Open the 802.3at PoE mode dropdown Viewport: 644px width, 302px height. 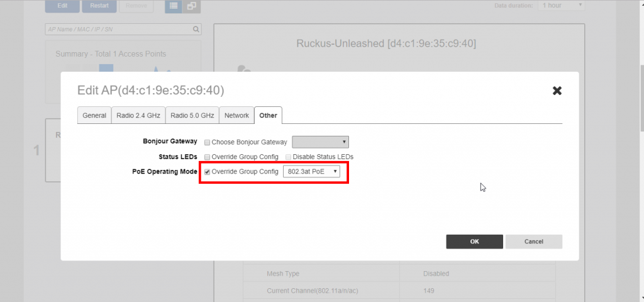click(311, 172)
